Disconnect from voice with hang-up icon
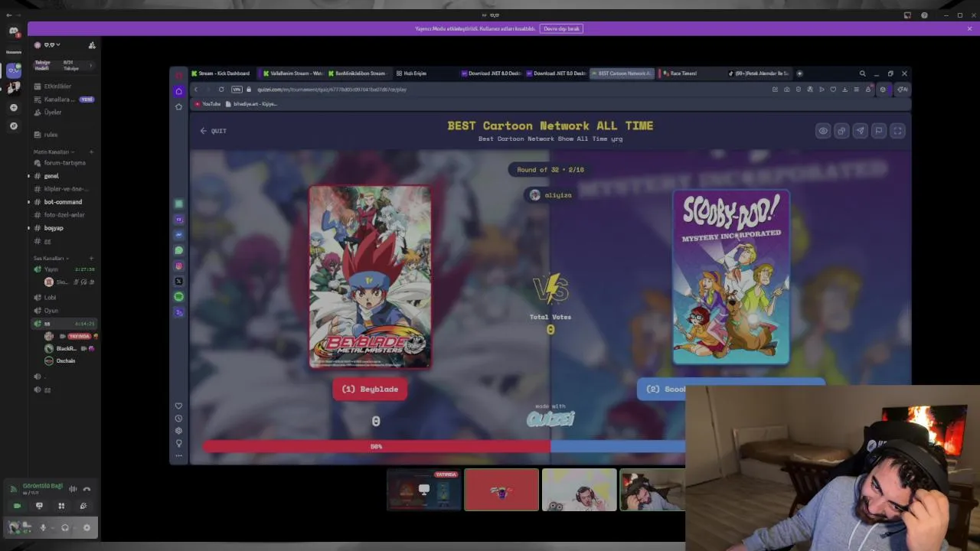Viewport: 980px width, 551px height. click(87, 489)
